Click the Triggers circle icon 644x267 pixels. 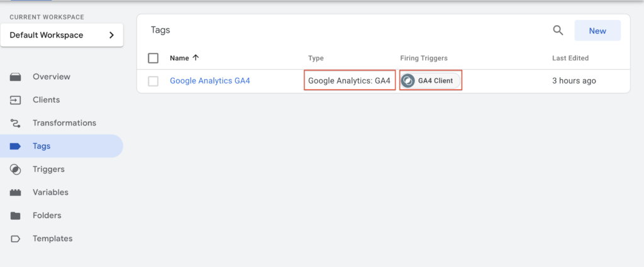[16, 169]
